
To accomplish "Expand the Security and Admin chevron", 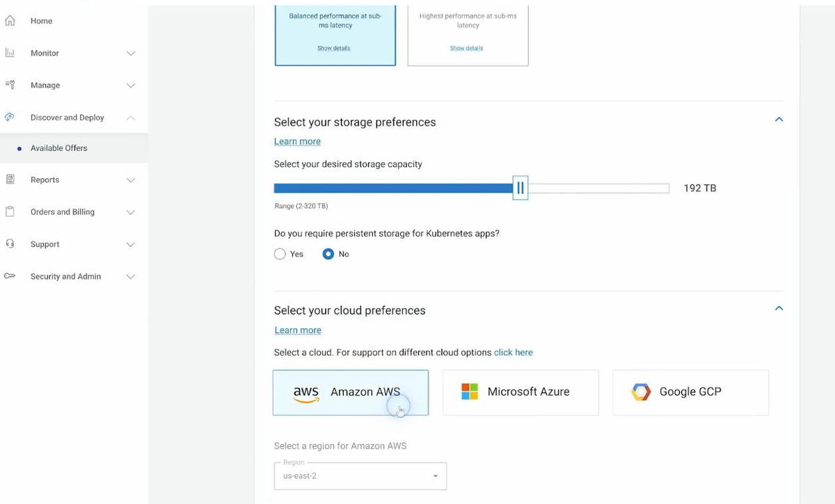I will pyautogui.click(x=131, y=277).
